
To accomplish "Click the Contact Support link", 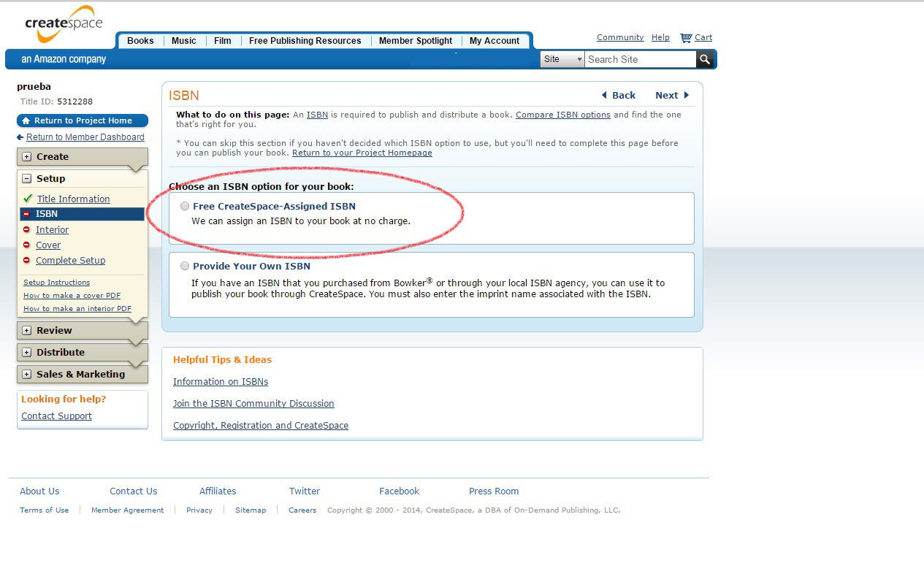I will pyautogui.click(x=56, y=416).
